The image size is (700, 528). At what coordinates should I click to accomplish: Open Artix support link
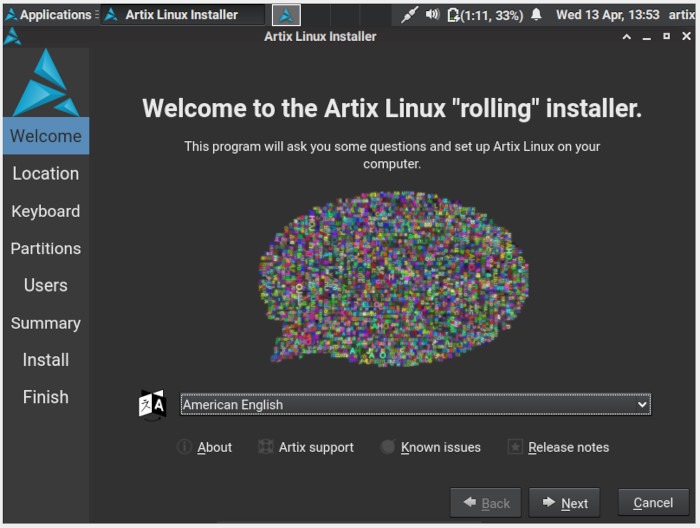306,447
